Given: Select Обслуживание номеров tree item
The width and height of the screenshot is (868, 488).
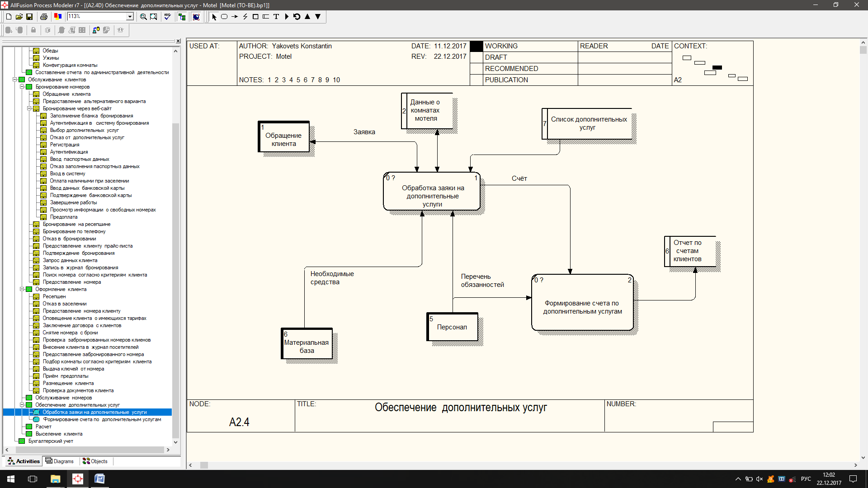Looking at the screenshot, I should point(63,398).
